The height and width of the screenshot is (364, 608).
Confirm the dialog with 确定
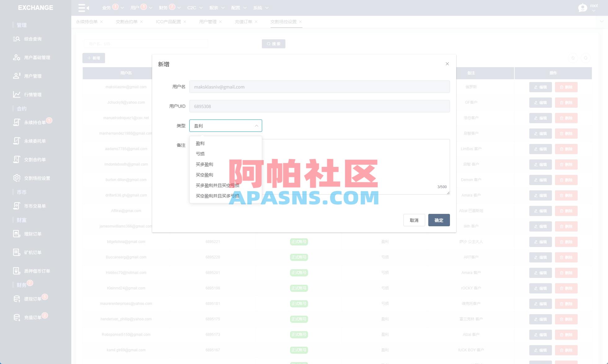(x=439, y=220)
